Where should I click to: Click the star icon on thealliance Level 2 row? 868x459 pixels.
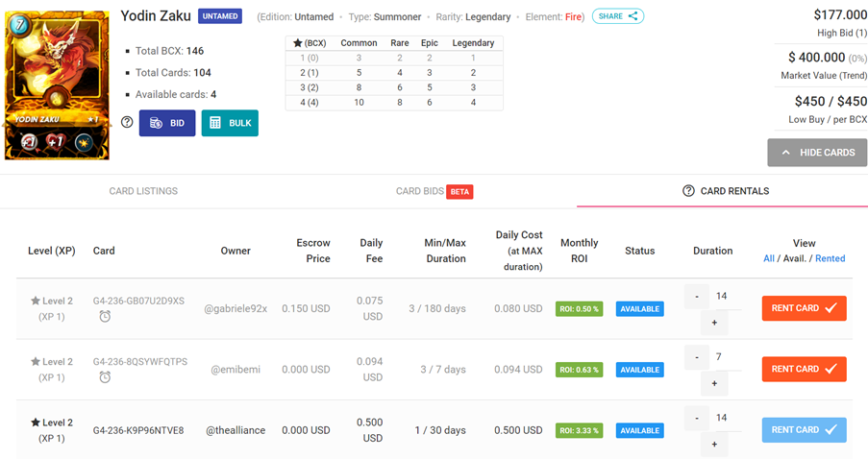(36, 423)
